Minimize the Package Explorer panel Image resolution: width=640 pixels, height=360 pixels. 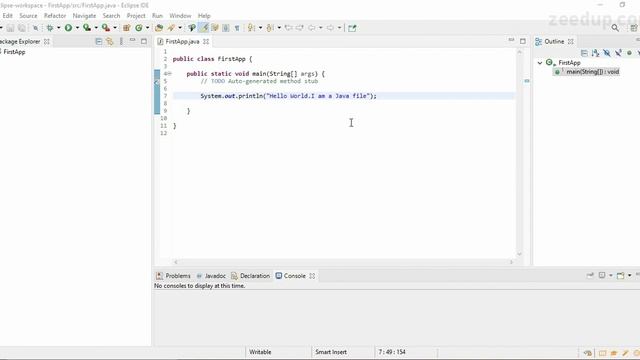(132, 40)
